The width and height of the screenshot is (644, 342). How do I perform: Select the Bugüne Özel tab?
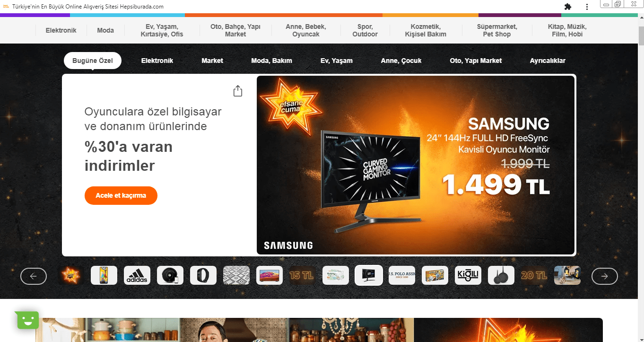(x=93, y=61)
